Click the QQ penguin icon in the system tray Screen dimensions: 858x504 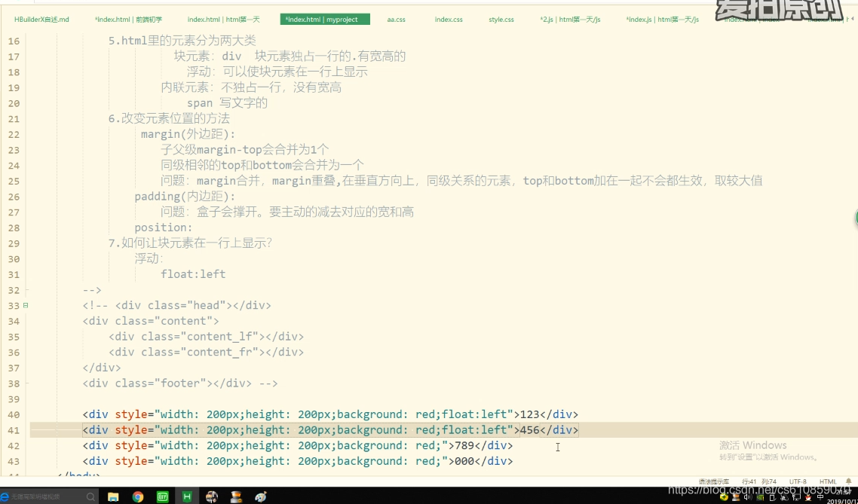[x=807, y=498]
